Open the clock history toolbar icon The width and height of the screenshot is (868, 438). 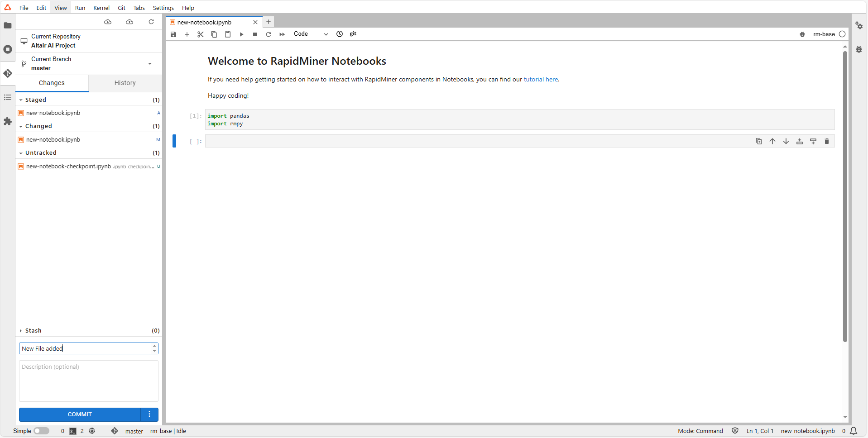click(340, 34)
